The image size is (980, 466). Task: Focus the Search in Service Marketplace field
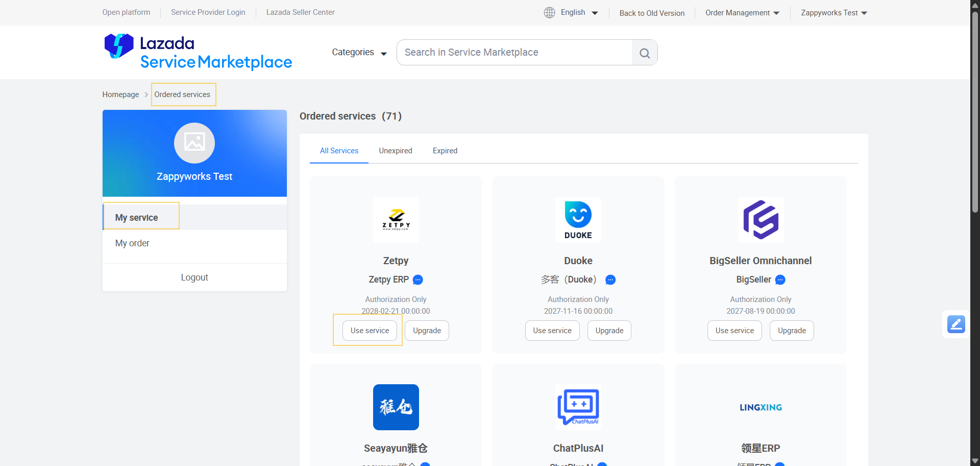(x=514, y=53)
